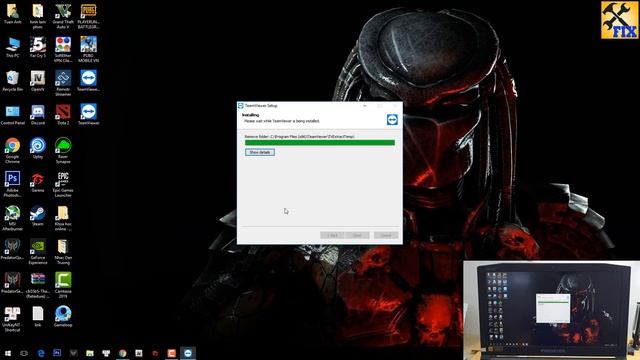
Task: Select the link text file icon
Action: coord(38,317)
